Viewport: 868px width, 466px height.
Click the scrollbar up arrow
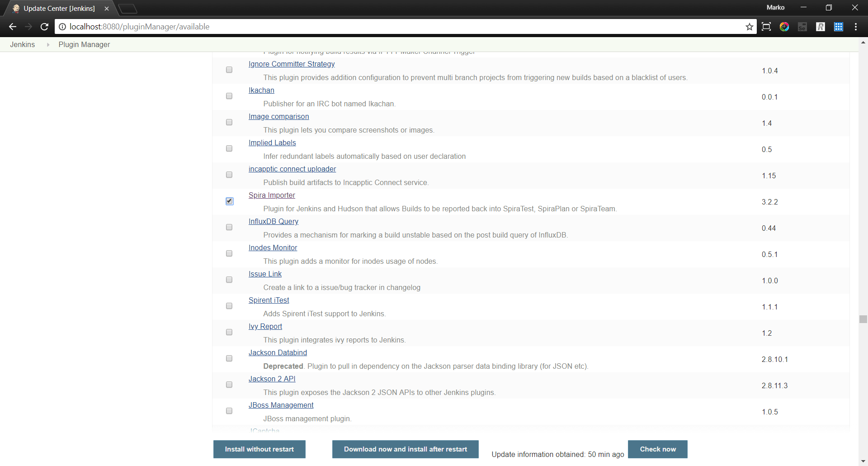(863, 43)
